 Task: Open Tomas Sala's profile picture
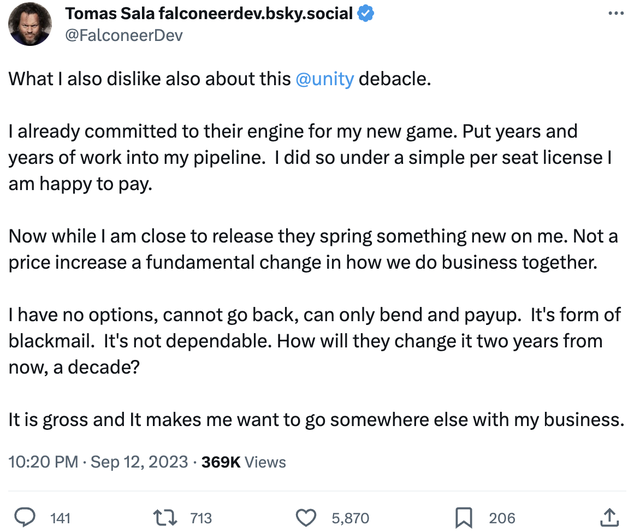pos(30,24)
